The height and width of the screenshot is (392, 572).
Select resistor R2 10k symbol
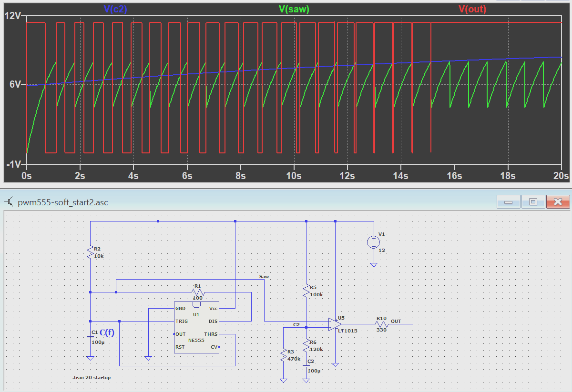(x=90, y=252)
